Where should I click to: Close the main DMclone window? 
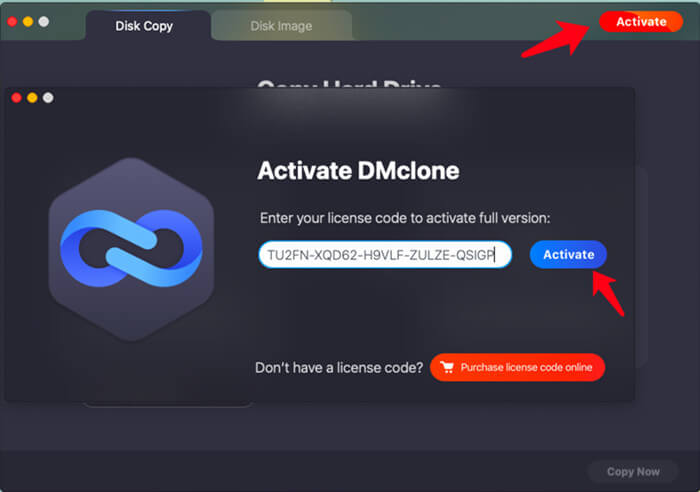[x=13, y=21]
